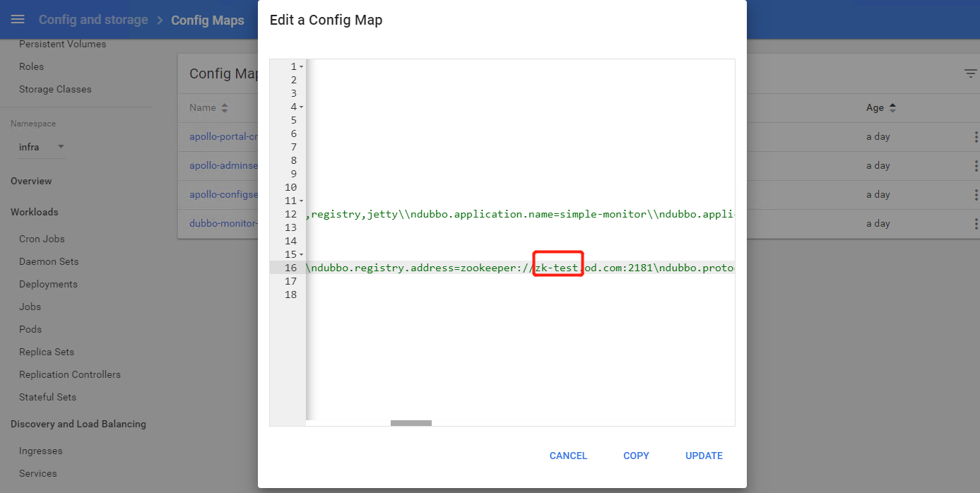Expand the infra namespace dropdown
The height and width of the screenshot is (493, 980).
[x=61, y=147]
